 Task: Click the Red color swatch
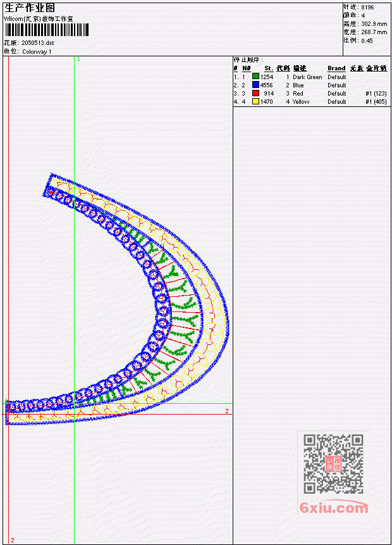tap(255, 93)
